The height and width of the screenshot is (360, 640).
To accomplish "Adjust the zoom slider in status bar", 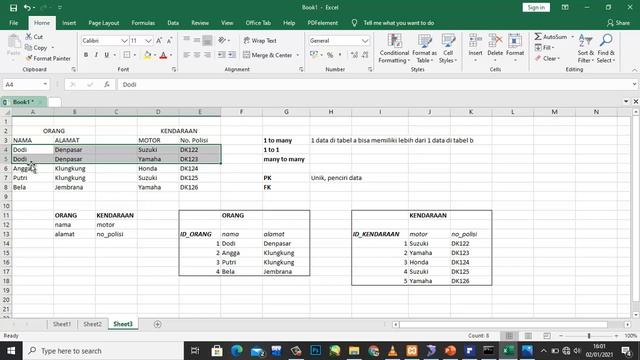I will pyautogui.click(x=589, y=336).
